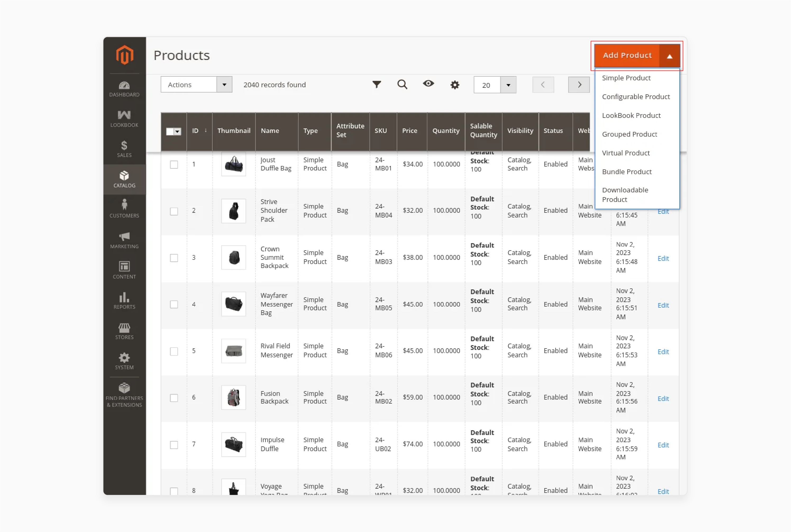The width and height of the screenshot is (791, 532).
Task: Tick the Rival Field Messenger checkbox
Action: click(x=174, y=351)
